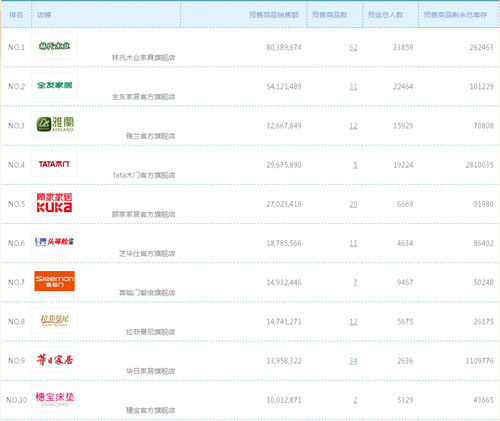Select sales value 80,389,674
The width and height of the screenshot is (500, 421).
[284, 48]
